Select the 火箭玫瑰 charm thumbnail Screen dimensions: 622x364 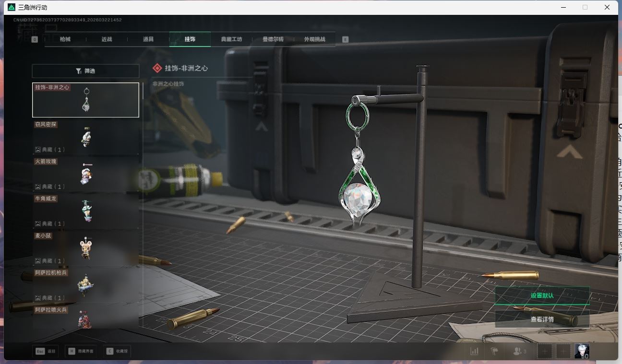85,174
